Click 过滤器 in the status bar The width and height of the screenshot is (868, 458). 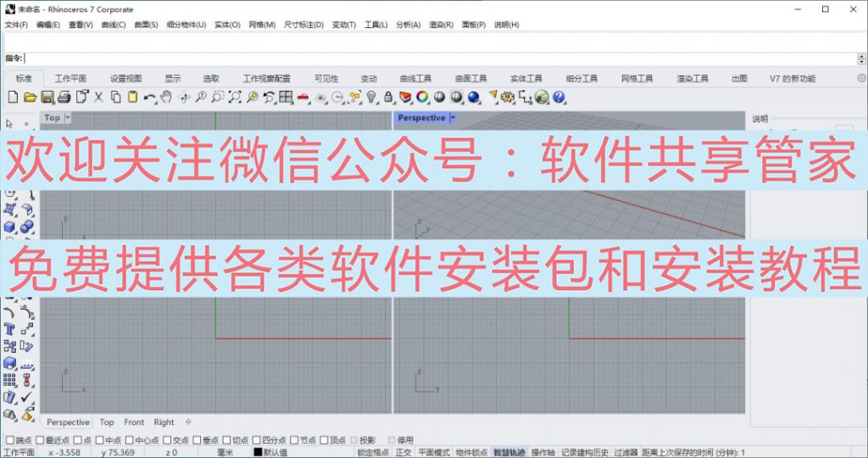626,452
